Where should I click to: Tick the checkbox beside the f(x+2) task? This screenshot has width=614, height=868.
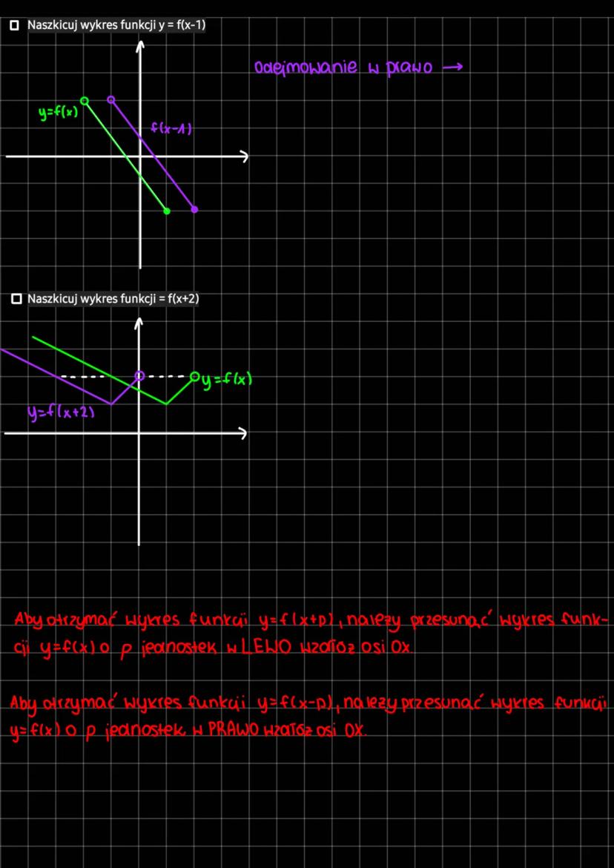coord(16,299)
